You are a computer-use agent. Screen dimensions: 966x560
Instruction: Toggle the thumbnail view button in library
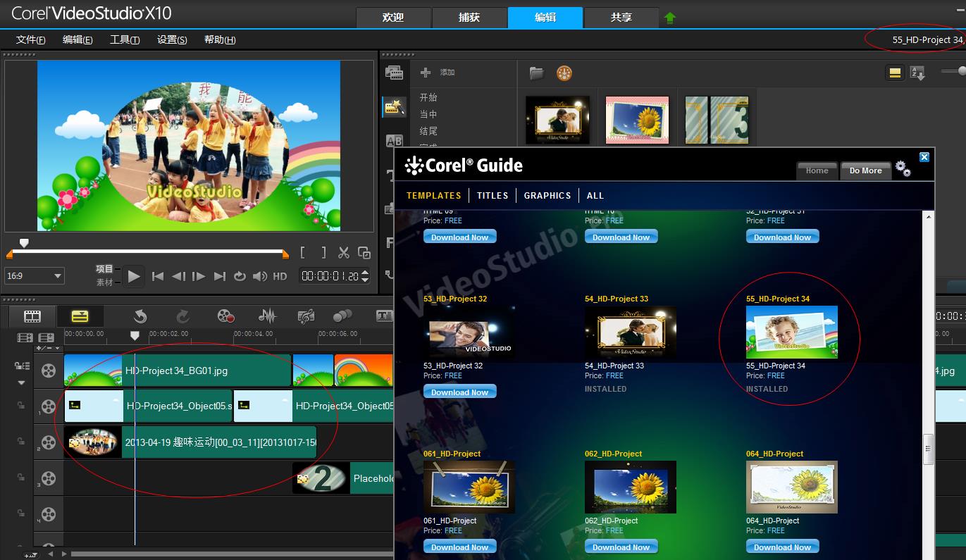[x=895, y=73]
